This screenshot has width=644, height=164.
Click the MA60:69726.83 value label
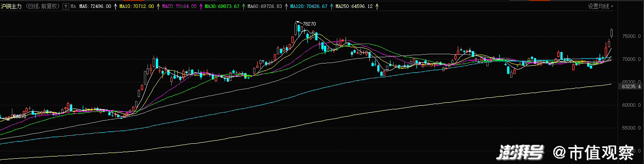click(265, 7)
